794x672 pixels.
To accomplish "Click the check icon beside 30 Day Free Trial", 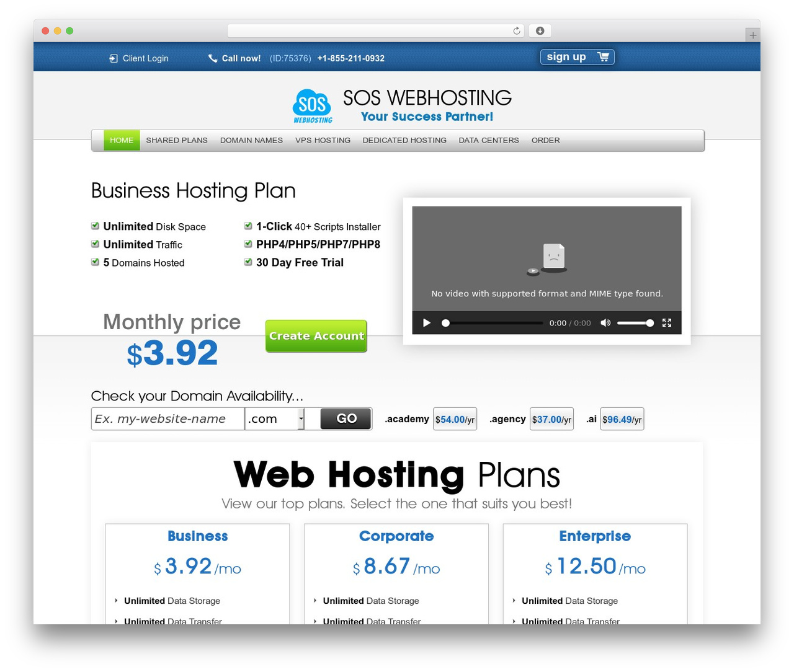I will coord(248,262).
